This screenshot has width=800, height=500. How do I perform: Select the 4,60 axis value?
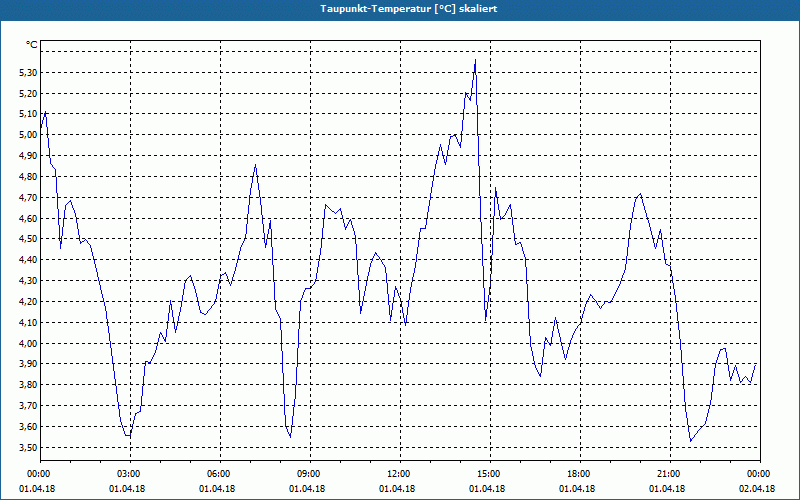(x=28, y=219)
